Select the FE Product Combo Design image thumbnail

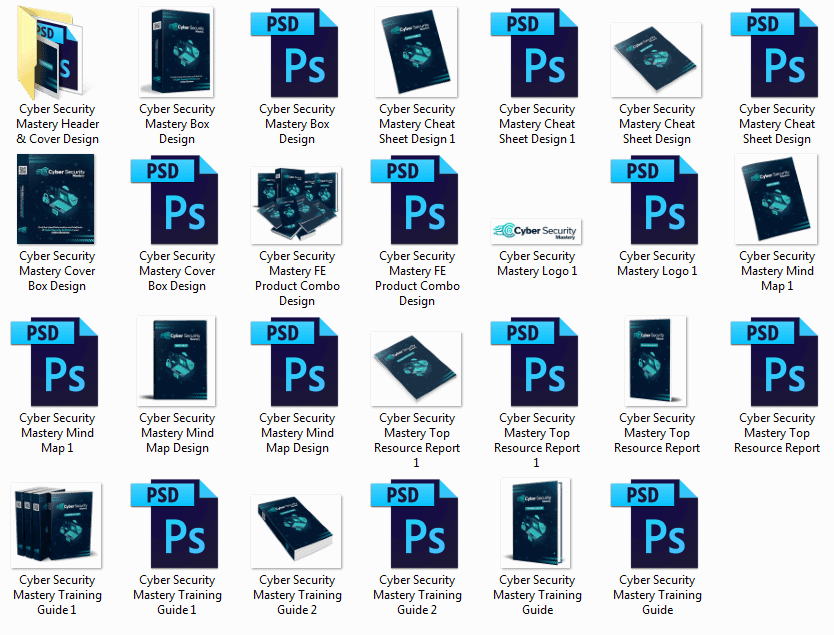[x=296, y=205]
